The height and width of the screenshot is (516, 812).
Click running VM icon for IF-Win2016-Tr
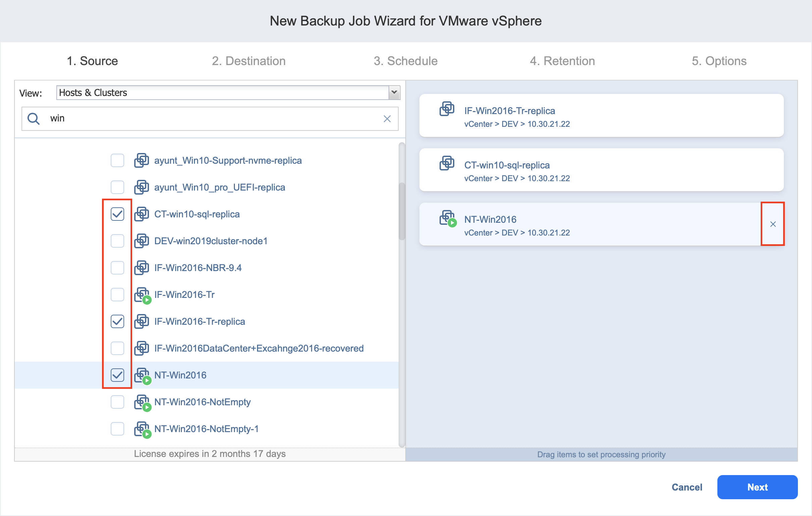click(x=143, y=296)
